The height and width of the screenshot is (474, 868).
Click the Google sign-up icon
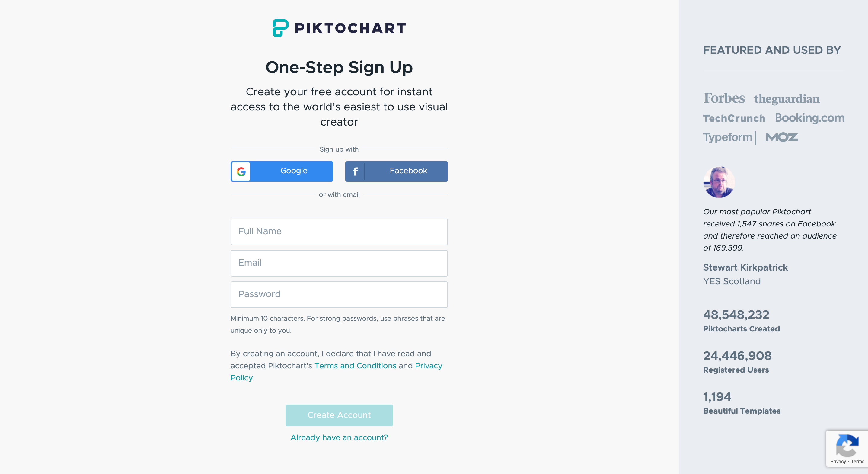pos(241,171)
